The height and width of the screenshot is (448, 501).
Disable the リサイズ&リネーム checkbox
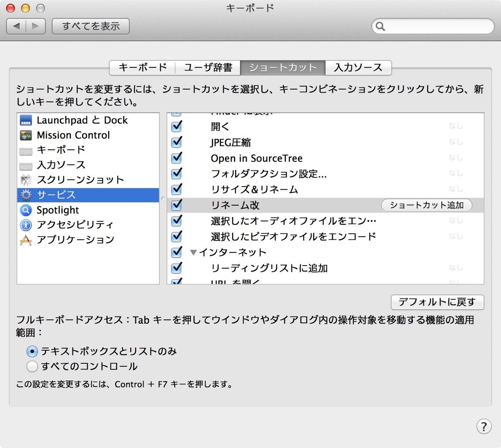pyautogui.click(x=177, y=189)
